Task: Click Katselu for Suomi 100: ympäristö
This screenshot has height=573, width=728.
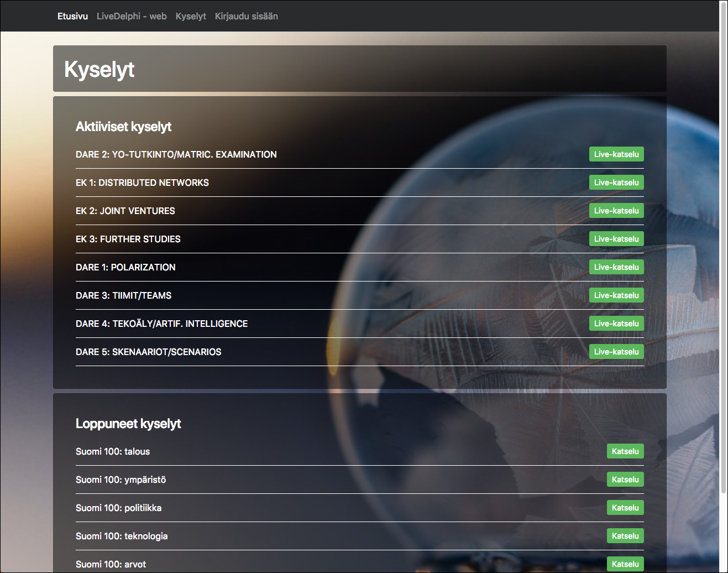Action: click(625, 480)
